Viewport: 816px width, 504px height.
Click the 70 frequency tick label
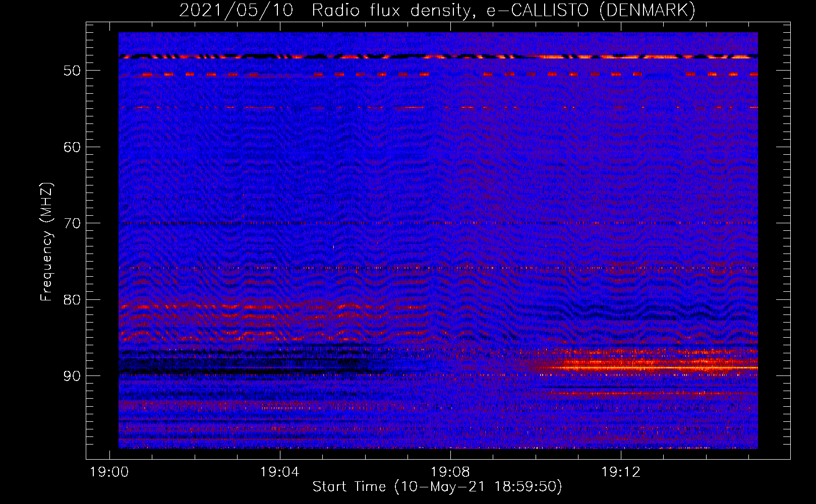coord(72,223)
